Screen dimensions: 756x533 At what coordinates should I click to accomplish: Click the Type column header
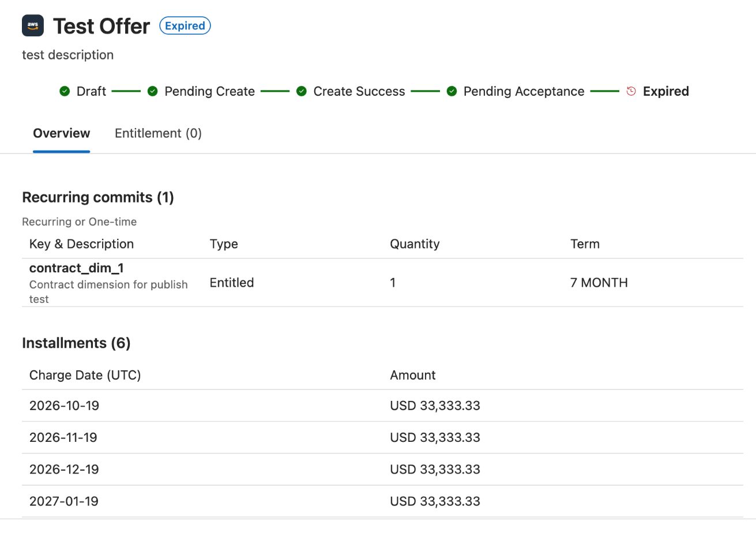(224, 244)
